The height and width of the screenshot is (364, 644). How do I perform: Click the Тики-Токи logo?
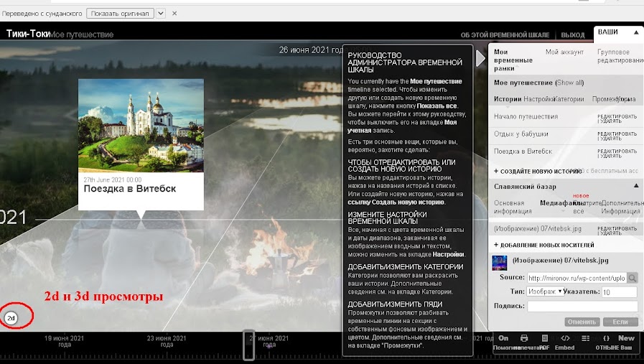coord(28,34)
